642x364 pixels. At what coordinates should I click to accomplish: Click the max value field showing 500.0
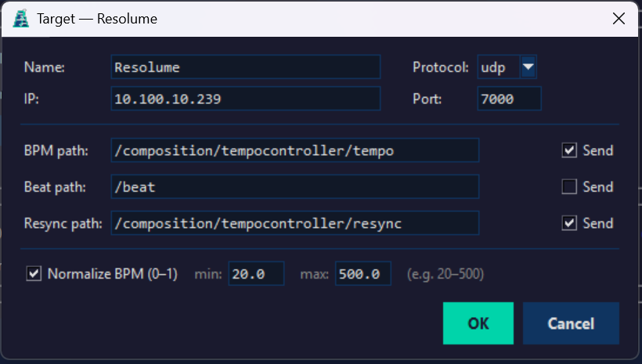[x=362, y=273]
